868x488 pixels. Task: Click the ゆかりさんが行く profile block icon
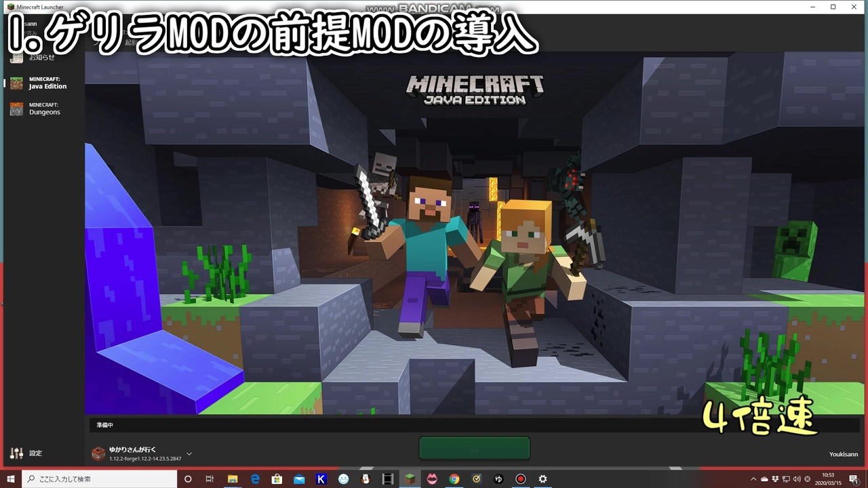tap(99, 453)
